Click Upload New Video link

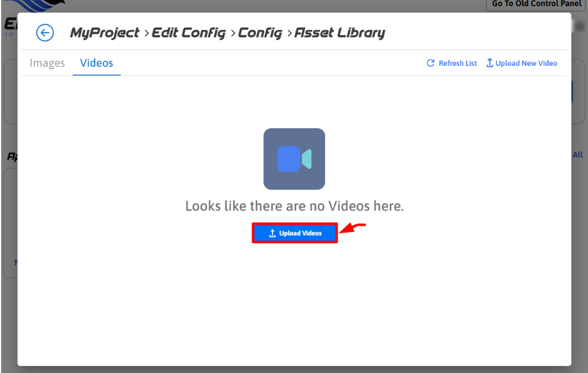522,63
